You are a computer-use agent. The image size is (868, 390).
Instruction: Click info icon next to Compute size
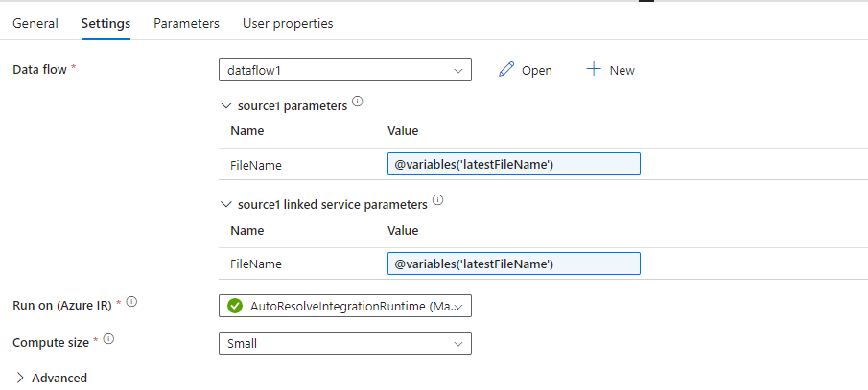[109, 340]
